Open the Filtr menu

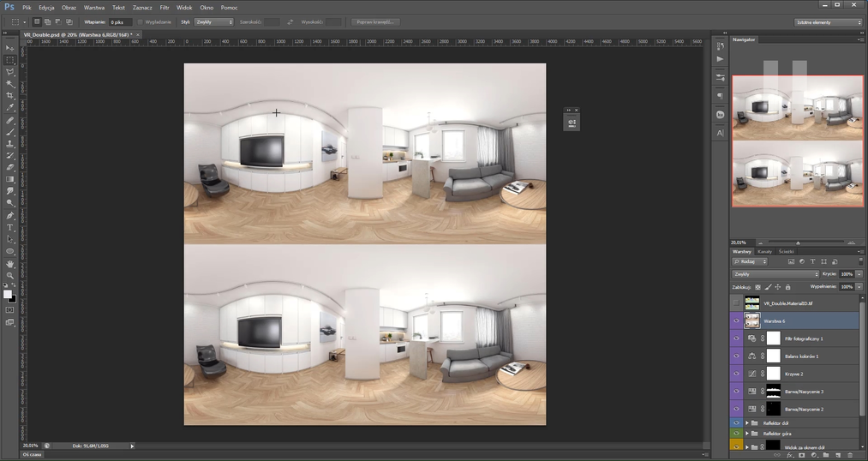pyautogui.click(x=164, y=7)
